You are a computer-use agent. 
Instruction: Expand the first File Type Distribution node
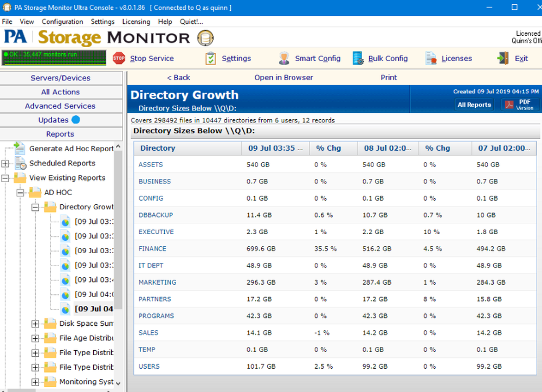35,353
